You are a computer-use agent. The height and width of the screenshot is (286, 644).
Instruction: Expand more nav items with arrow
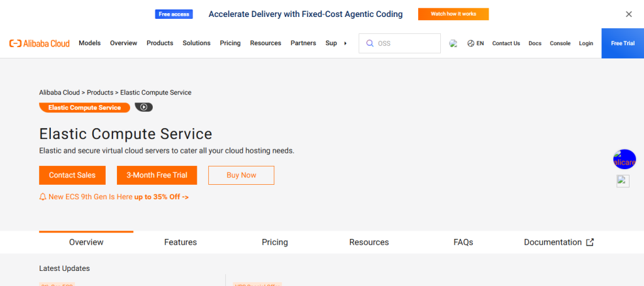click(x=345, y=43)
